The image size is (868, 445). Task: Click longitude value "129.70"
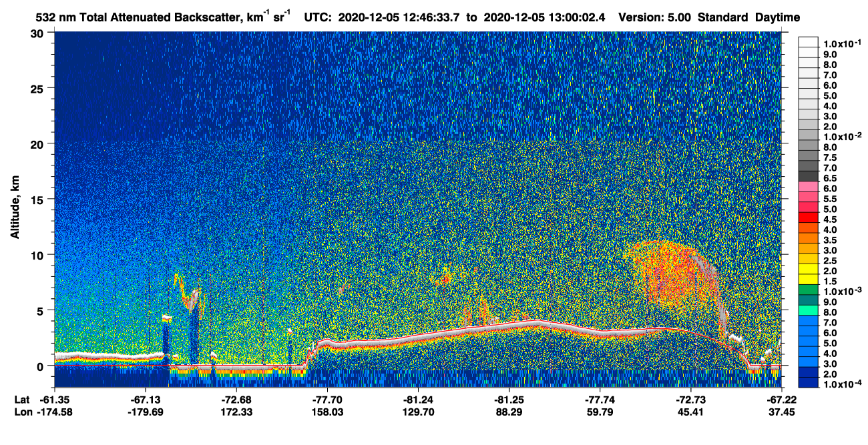[417, 412]
